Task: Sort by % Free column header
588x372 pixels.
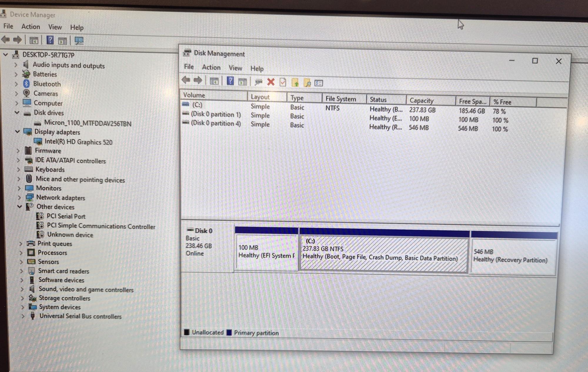Action: coord(513,102)
